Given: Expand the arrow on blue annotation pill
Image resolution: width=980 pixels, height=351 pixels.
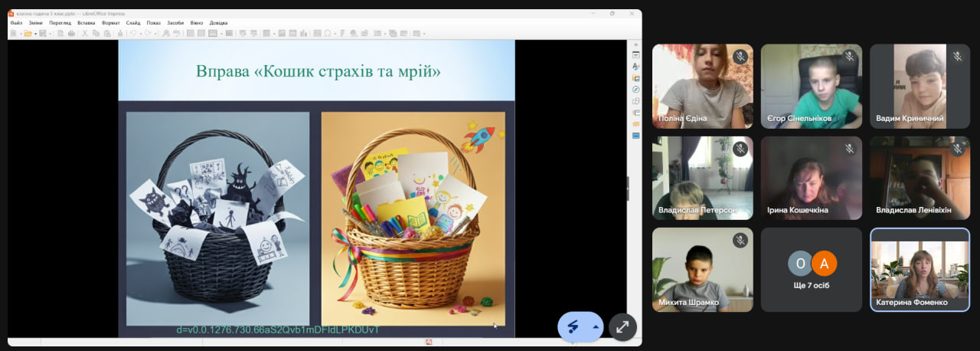Looking at the screenshot, I should pyautogui.click(x=595, y=326).
